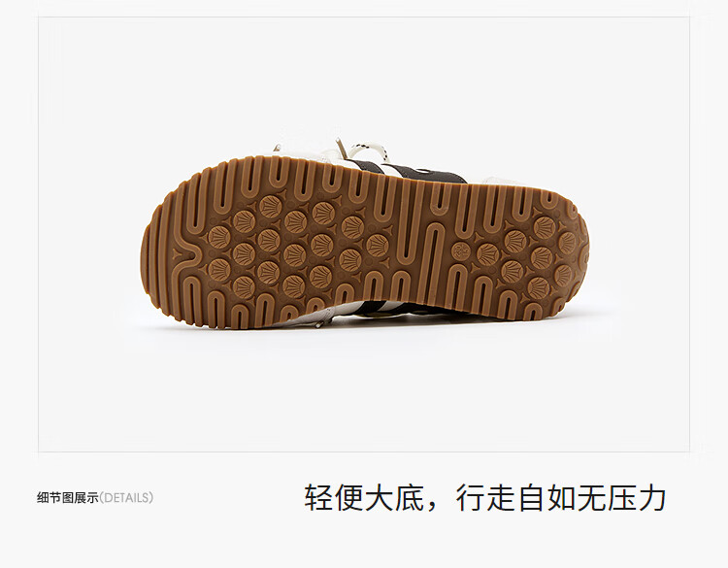Click the heel cluster of circular studs
This screenshot has width=728, height=568.
point(529,256)
